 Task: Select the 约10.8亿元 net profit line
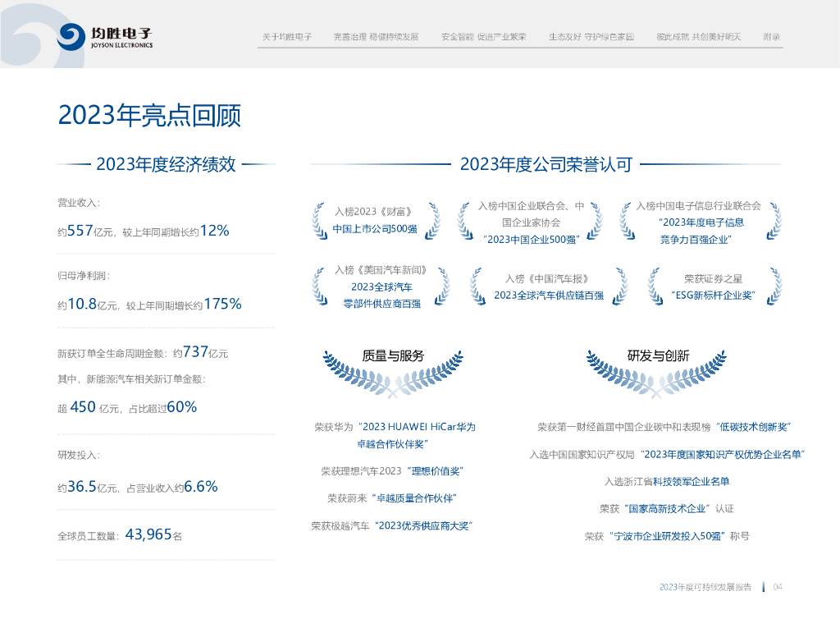[x=149, y=305]
